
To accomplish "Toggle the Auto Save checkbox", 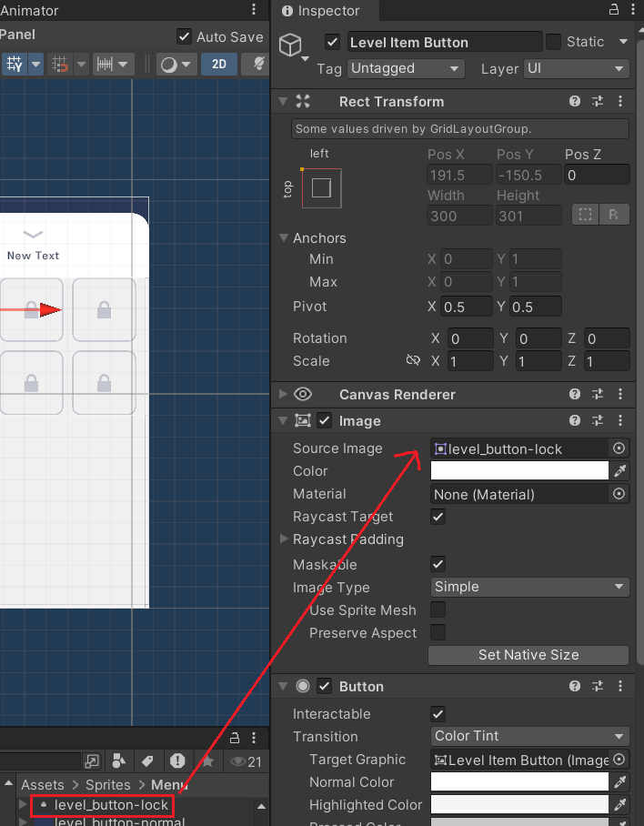I will click(x=184, y=36).
